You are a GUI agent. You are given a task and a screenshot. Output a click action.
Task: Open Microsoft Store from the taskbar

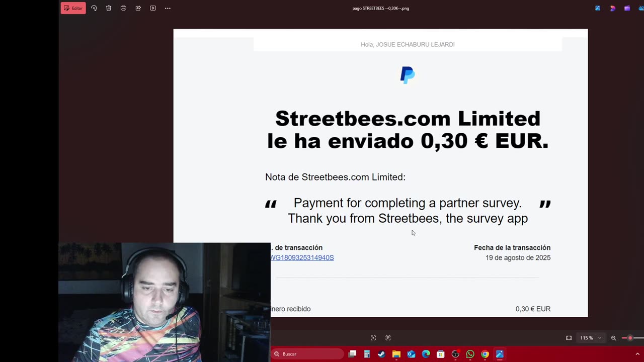pos(441,354)
